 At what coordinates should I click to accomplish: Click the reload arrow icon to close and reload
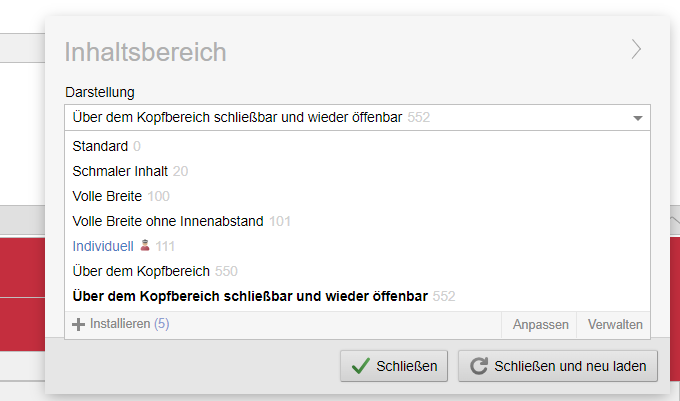[x=478, y=366]
